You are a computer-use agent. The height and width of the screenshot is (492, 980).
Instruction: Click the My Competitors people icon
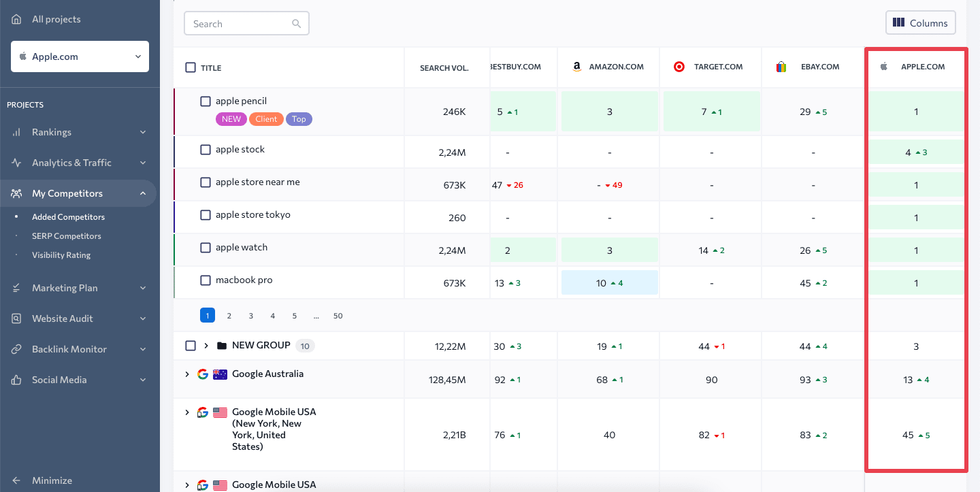pos(16,193)
